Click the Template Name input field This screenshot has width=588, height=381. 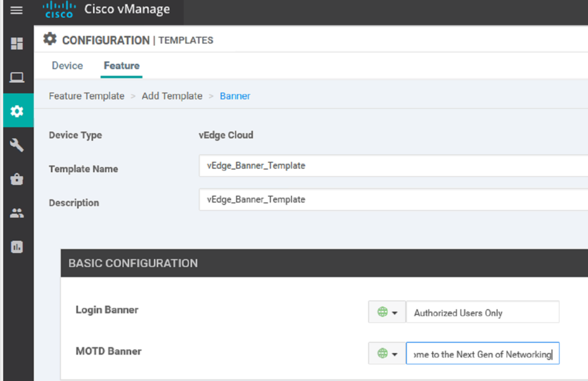393,166
